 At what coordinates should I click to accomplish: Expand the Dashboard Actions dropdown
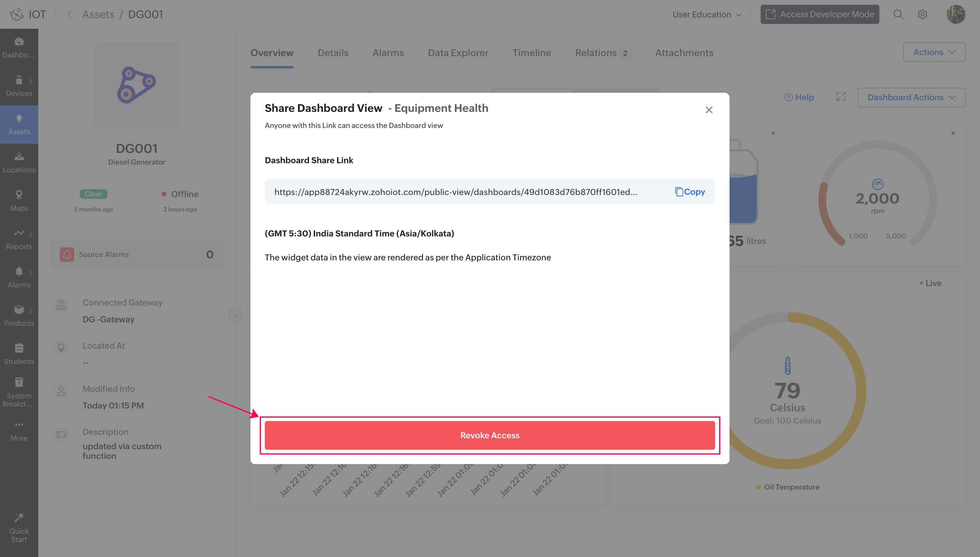911,97
